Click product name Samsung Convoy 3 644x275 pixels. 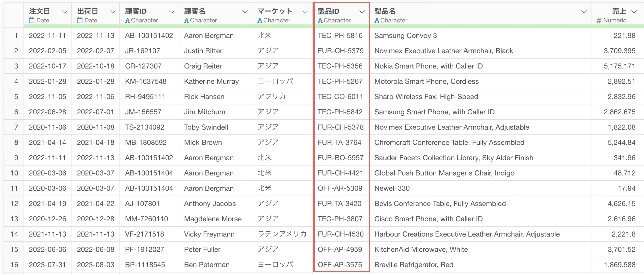pos(406,36)
